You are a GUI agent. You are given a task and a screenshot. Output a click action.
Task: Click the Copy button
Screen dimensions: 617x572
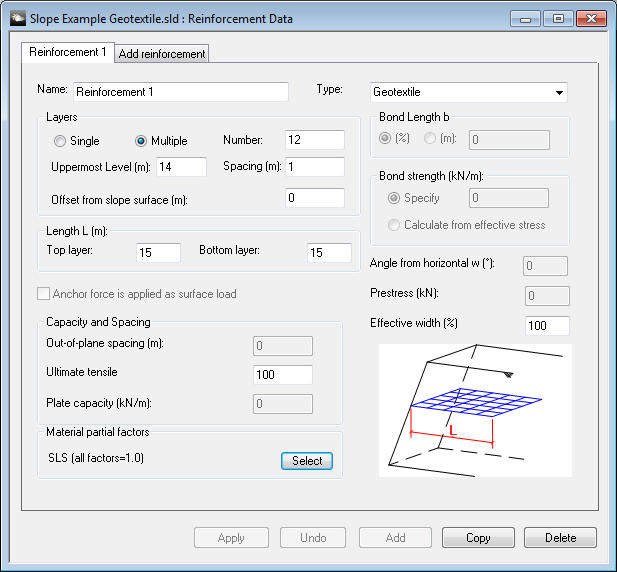tap(478, 538)
